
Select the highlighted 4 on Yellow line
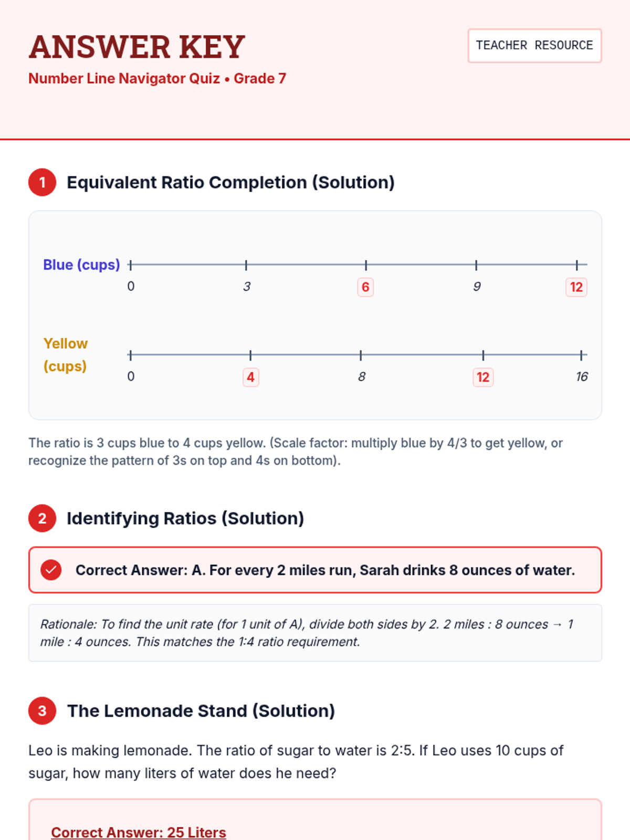pyautogui.click(x=250, y=377)
